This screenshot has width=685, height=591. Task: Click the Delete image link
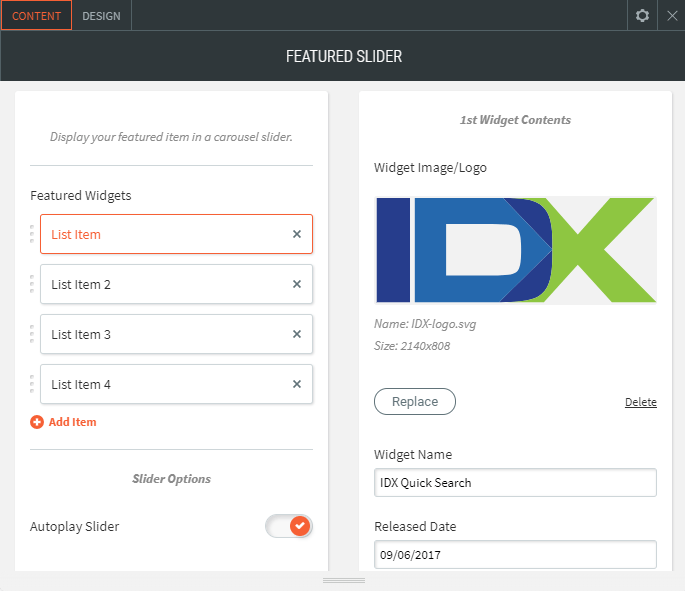[640, 402]
